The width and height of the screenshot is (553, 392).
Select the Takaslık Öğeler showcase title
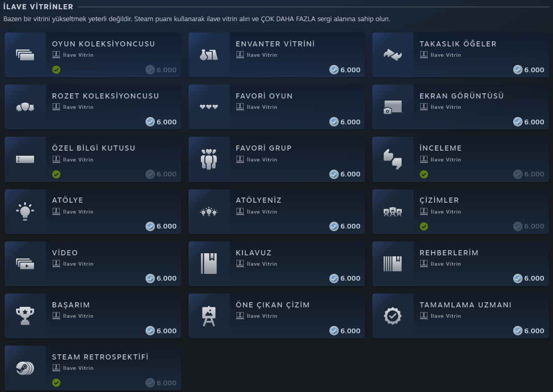click(x=458, y=44)
